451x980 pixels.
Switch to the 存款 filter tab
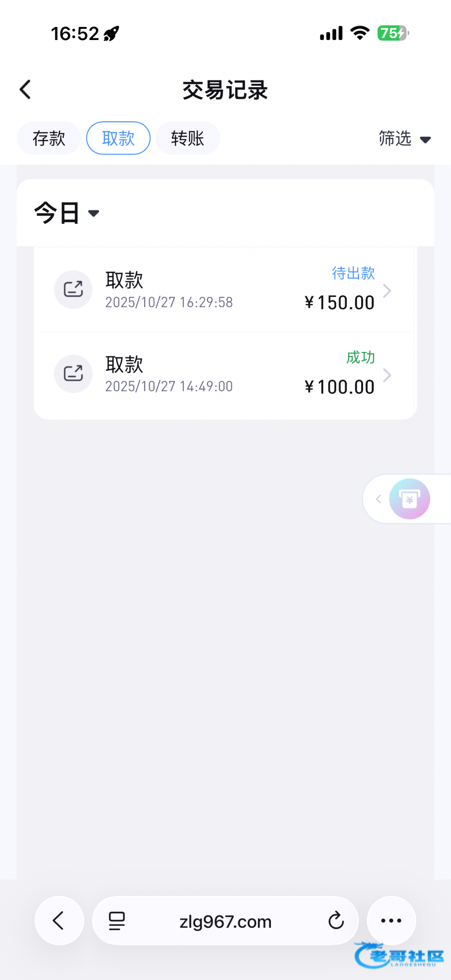point(49,138)
